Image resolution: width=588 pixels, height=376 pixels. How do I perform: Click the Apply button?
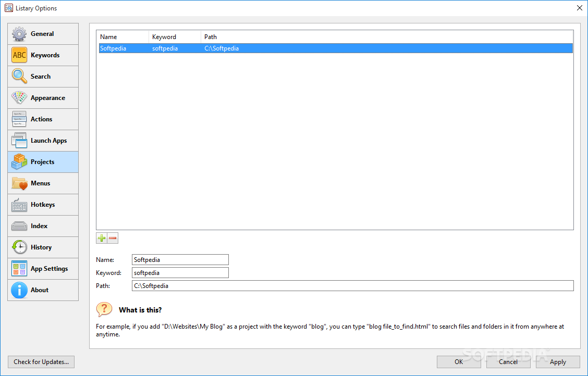click(558, 362)
